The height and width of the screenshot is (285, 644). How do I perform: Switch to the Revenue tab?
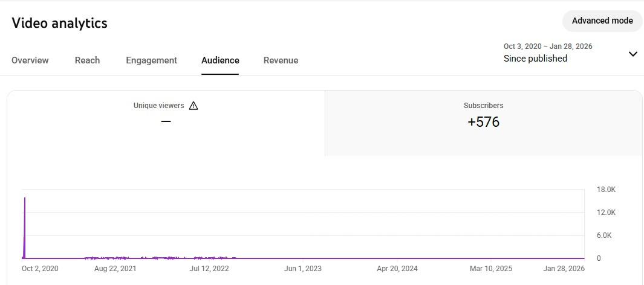[281, 60]
